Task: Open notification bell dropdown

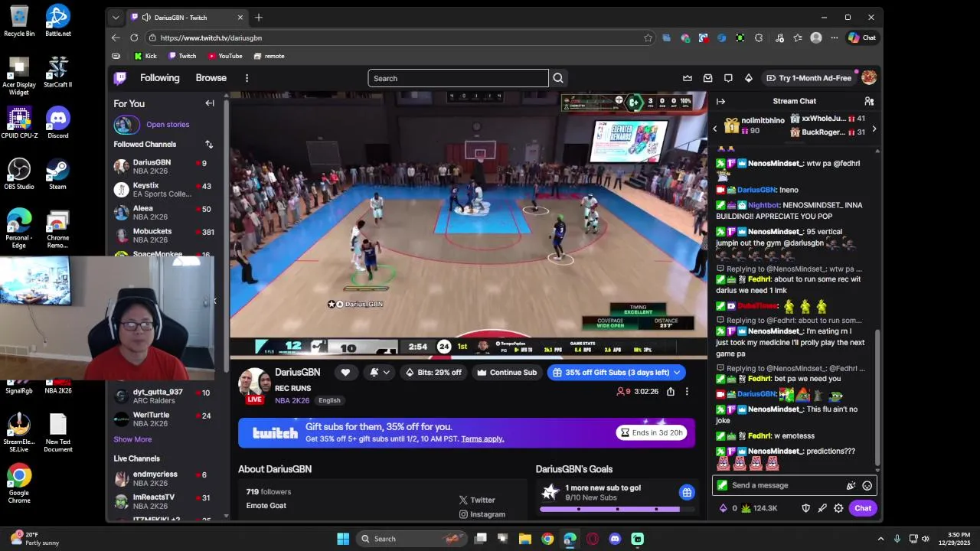Action: 379,373
